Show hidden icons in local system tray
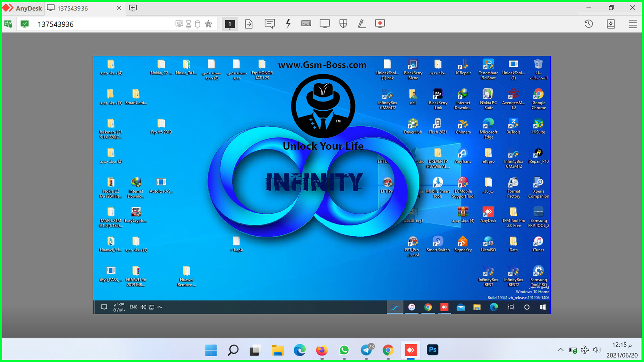 561,350
